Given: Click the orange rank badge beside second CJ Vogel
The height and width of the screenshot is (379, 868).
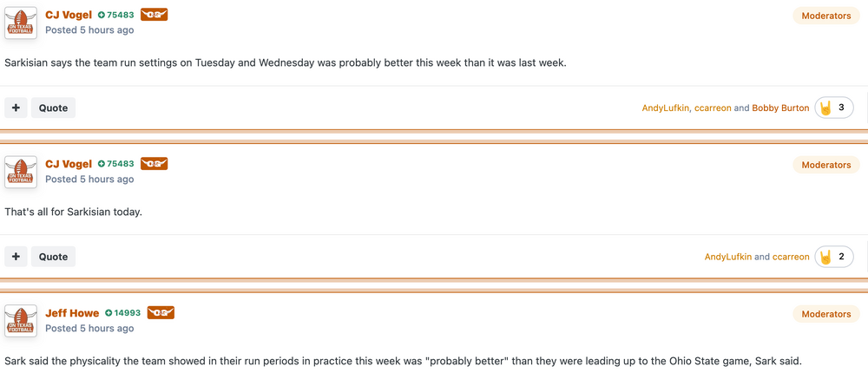Looking at the screenshot, I should 154,164.
